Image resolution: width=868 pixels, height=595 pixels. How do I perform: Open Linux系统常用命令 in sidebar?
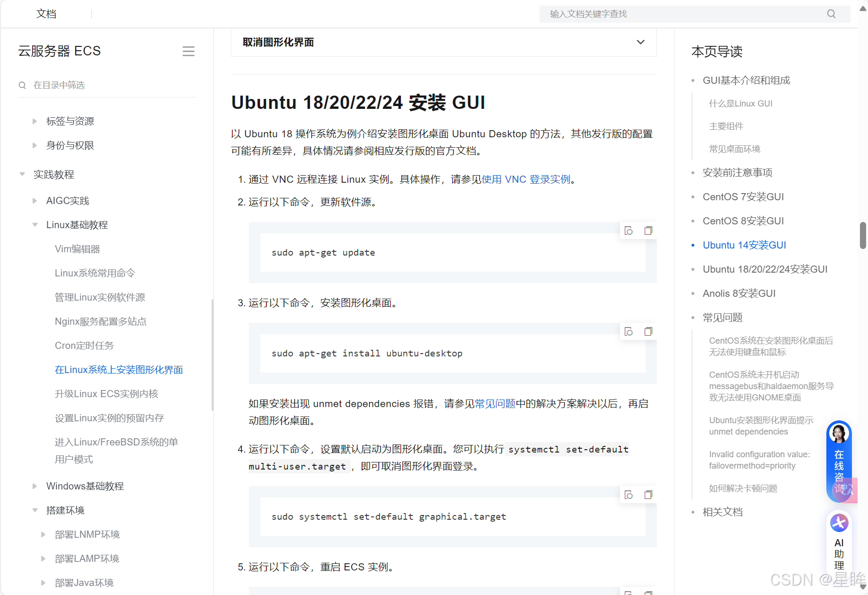pyautogui.click(x=95, y=273)
